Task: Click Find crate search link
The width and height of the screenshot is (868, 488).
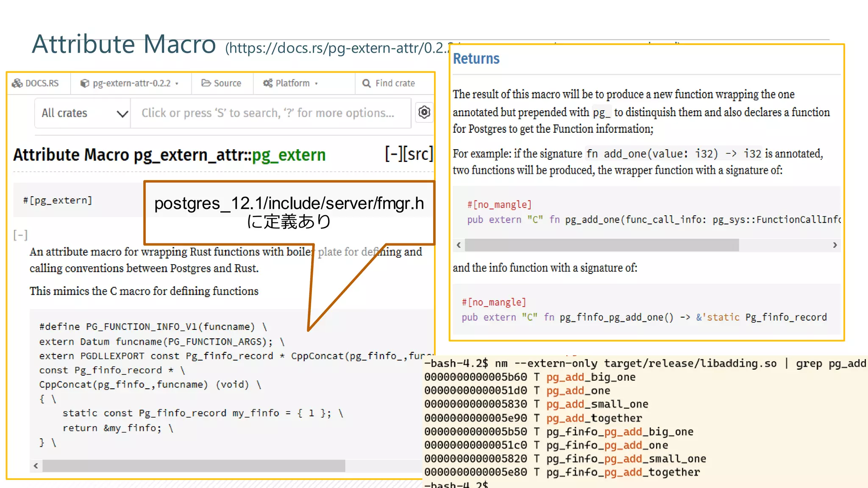Action: pyautogui.click(x=389, y=83)
